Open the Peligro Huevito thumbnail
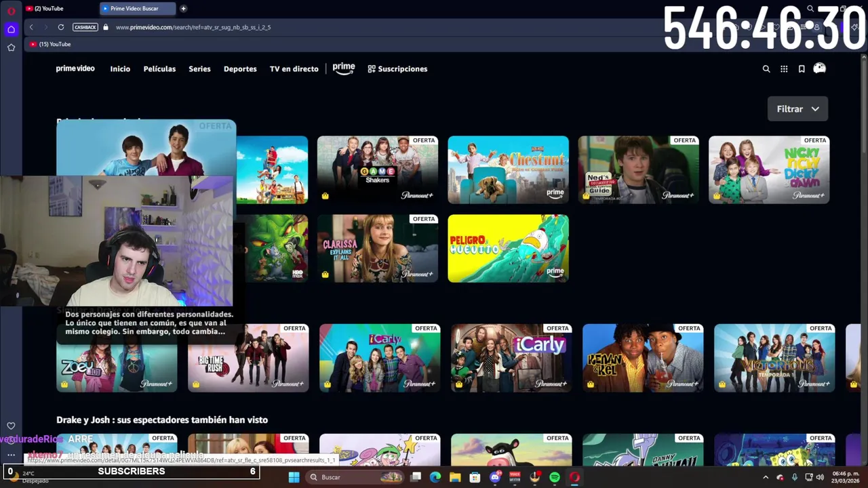Screen dimensions: 868x488 coord(508,248)
